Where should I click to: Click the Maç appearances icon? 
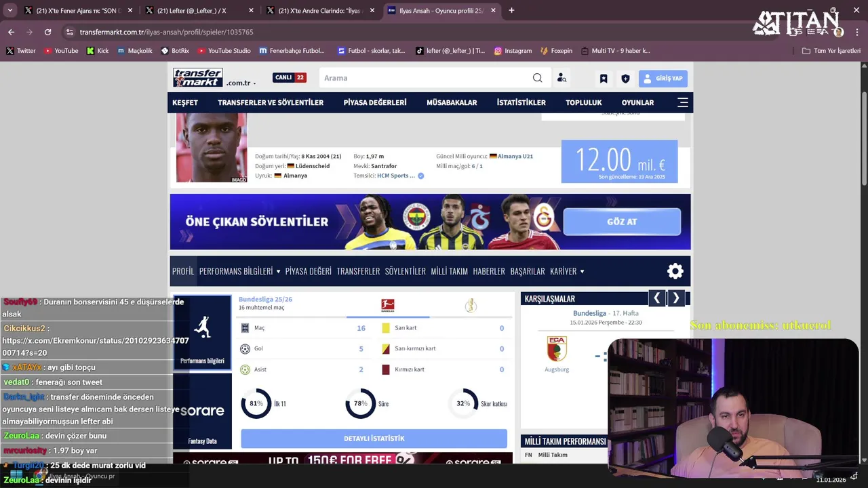(245, 328)
